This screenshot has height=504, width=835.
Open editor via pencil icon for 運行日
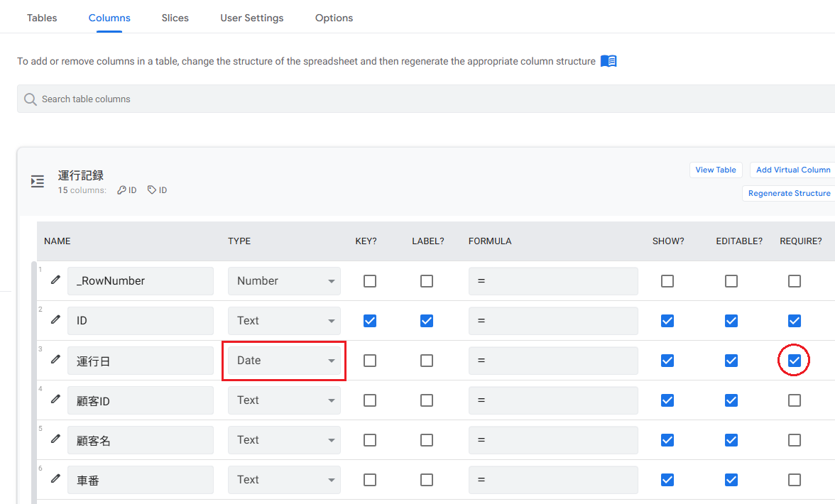[x=55, y=360]
